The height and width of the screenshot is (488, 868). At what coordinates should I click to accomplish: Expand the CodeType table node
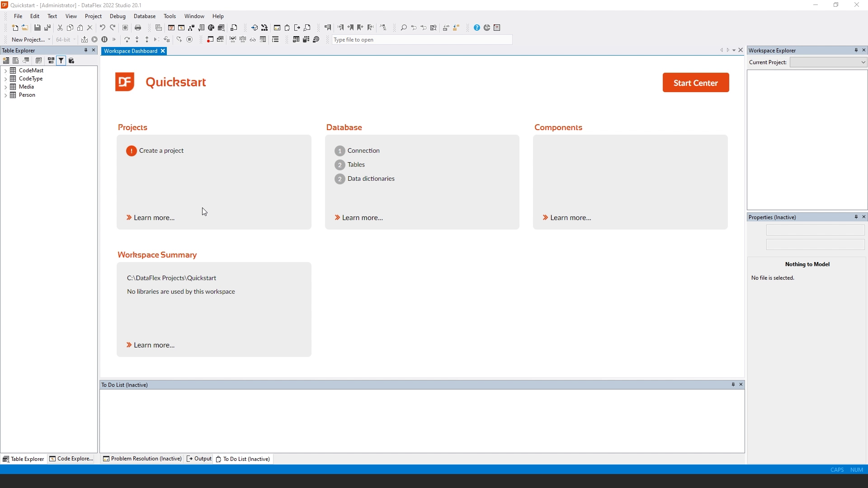5,79
